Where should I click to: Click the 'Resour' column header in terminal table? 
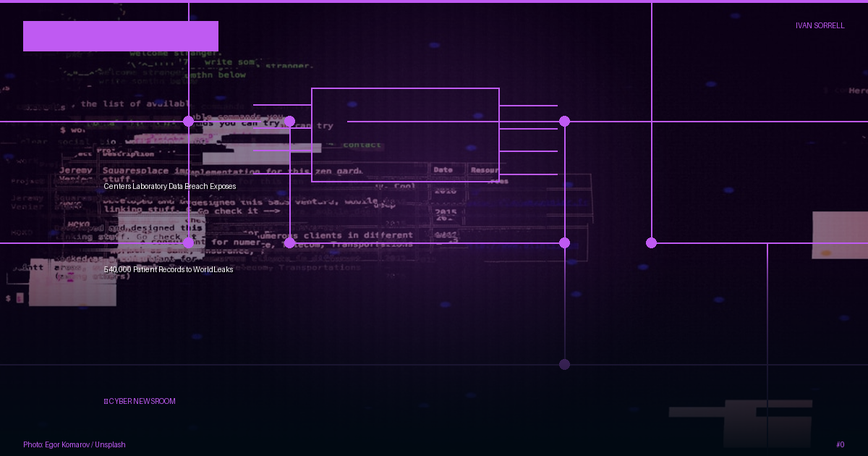pos(485,170)
